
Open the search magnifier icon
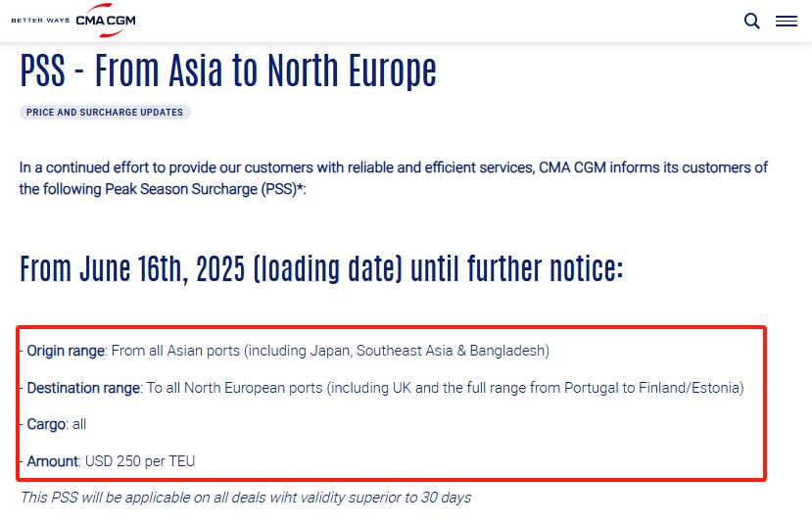751,21
